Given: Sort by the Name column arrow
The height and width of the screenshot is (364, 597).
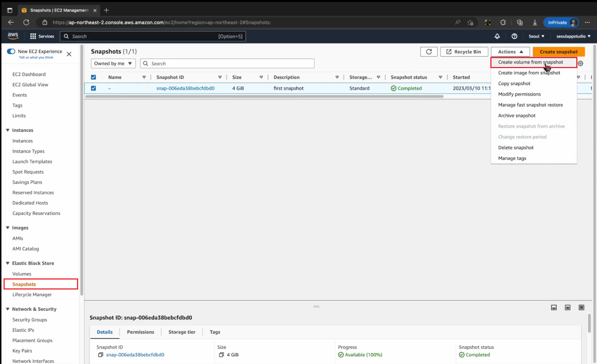Looking at the screenshot, I should point(144,77).
